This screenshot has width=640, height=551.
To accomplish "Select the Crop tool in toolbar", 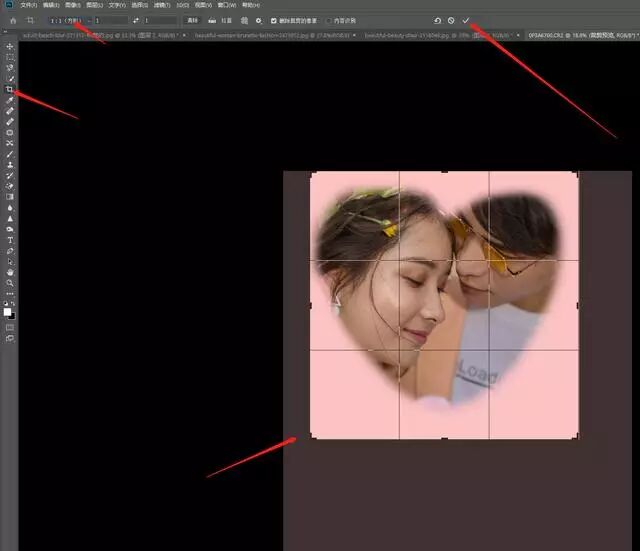I will (9, 89).
